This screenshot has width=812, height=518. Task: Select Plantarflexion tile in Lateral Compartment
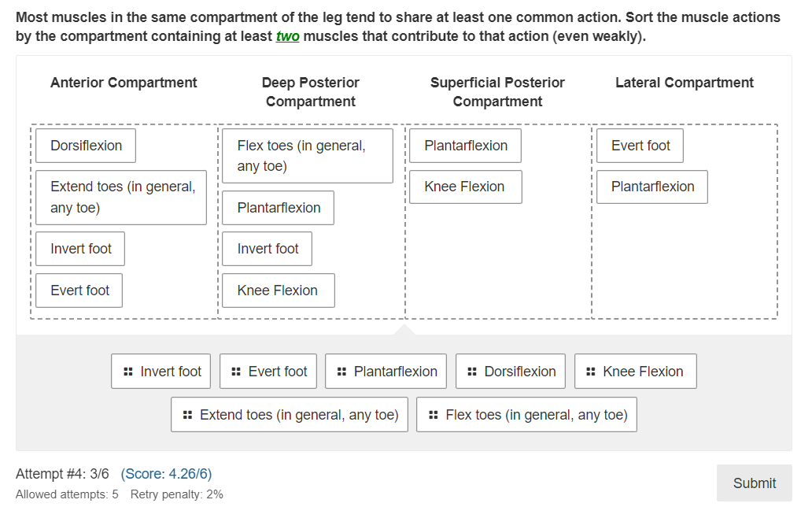tap(651, 187)
